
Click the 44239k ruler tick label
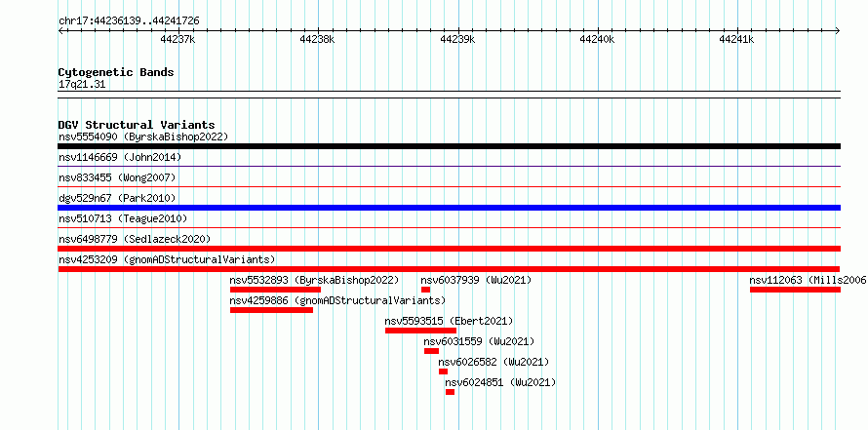tap(457, 39)
